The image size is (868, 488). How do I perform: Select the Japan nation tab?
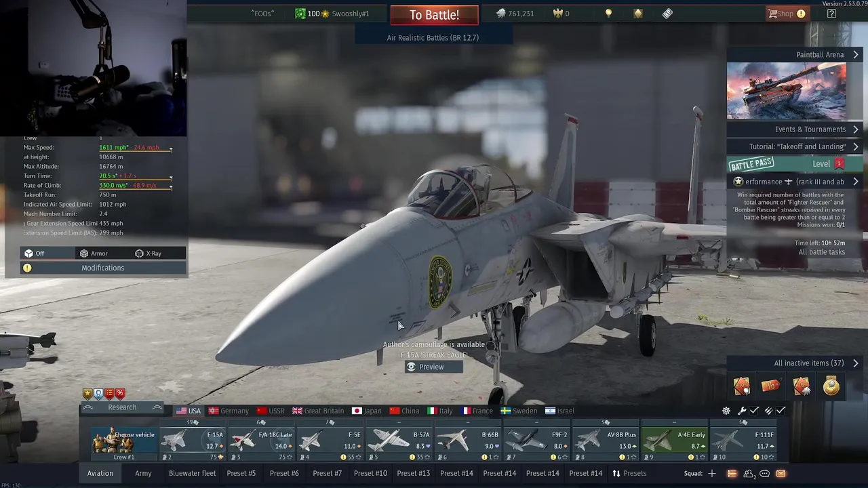[367, 411]
